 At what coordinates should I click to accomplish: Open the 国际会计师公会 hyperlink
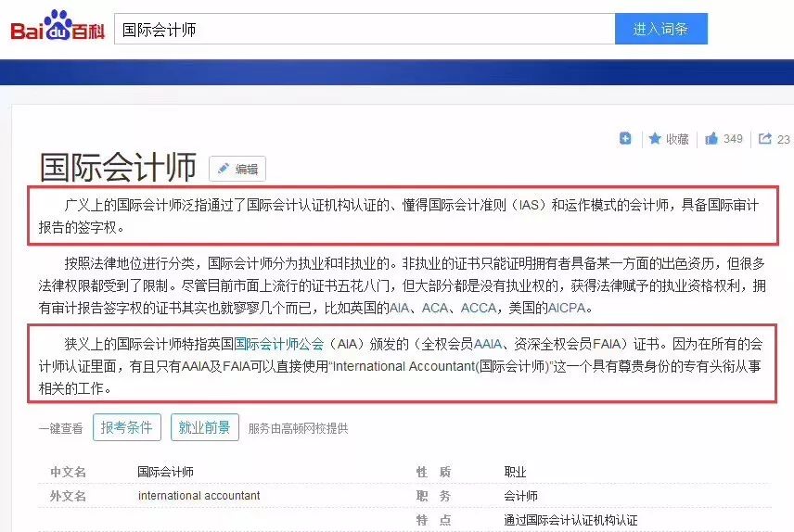pos(278,344)
